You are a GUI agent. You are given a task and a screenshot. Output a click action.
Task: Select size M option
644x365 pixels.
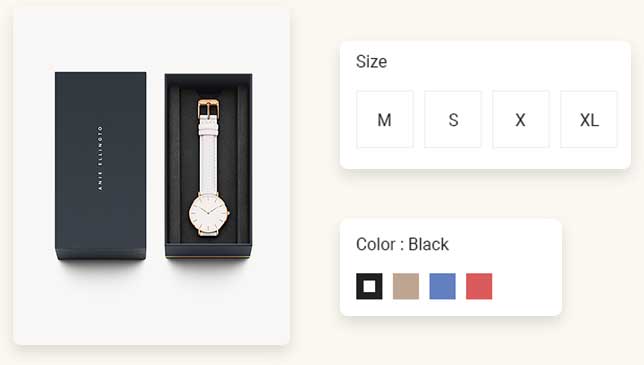pos(385,119)
